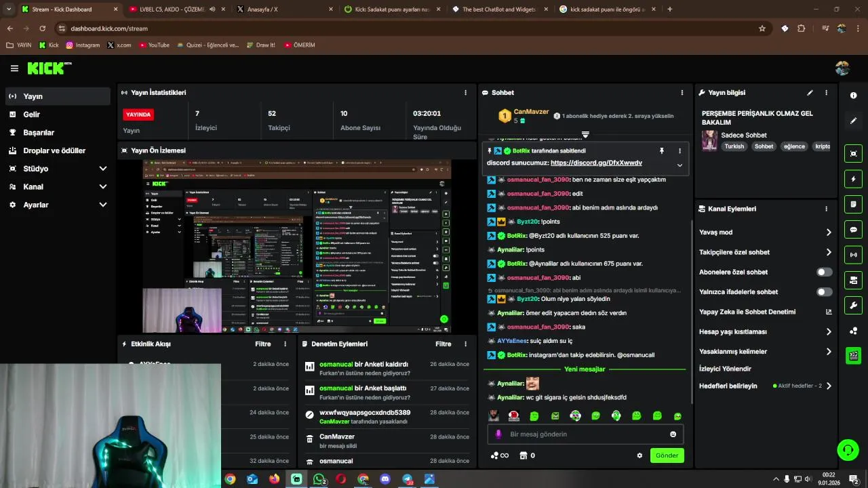The width and height of the screenshot is (868, 488).
Task: Click the green clapperboard icon in the right sidebar
Action: coord(853,356)
